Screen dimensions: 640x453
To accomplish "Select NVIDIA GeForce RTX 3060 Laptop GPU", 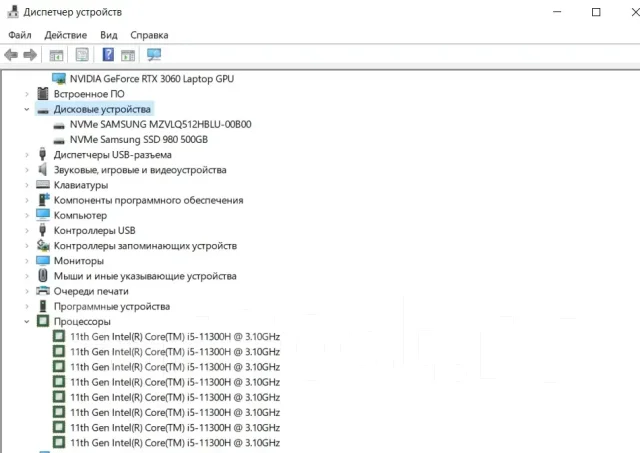I will point(152,79).
